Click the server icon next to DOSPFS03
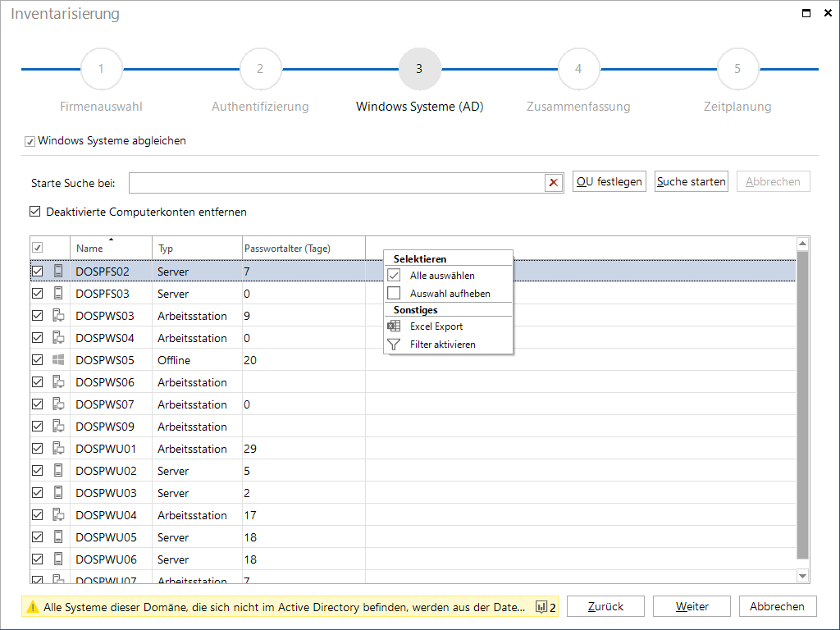The height and width of the screenshot is (630, 840). click(58, 293)
